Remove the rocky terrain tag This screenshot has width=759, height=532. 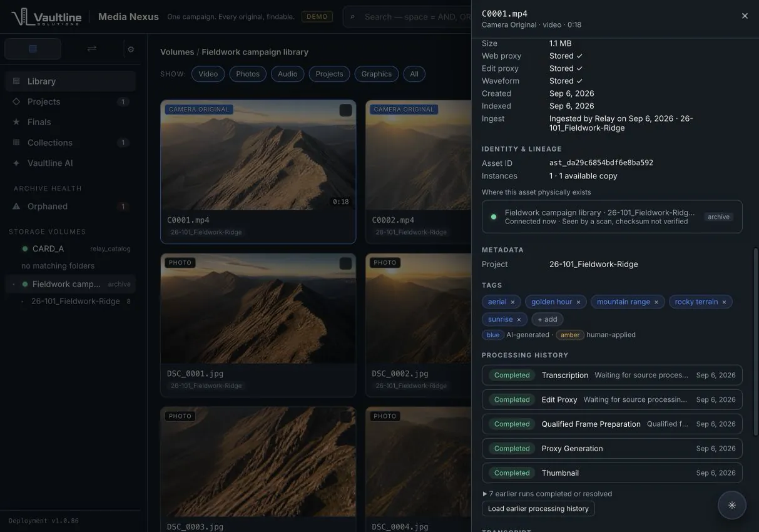point(724,302)
